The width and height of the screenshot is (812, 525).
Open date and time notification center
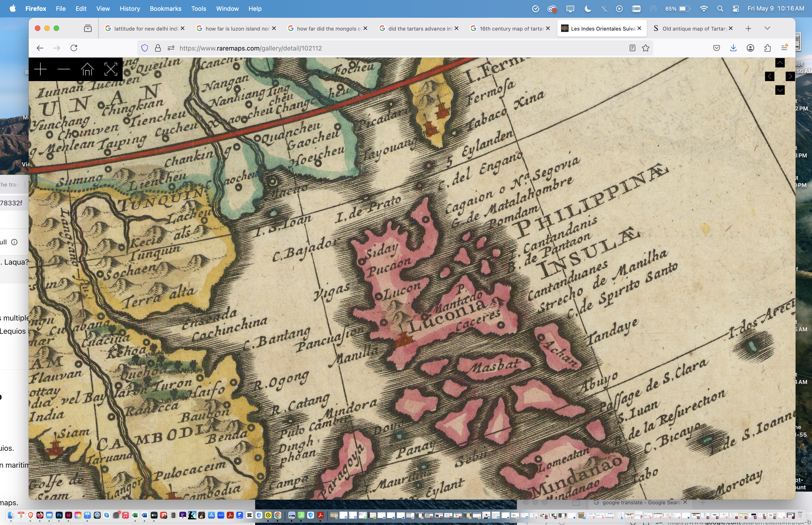[776, 8]
